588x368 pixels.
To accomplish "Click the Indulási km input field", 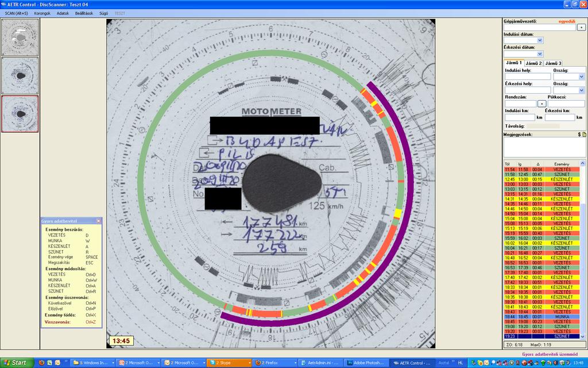I will tap(520, 117).
